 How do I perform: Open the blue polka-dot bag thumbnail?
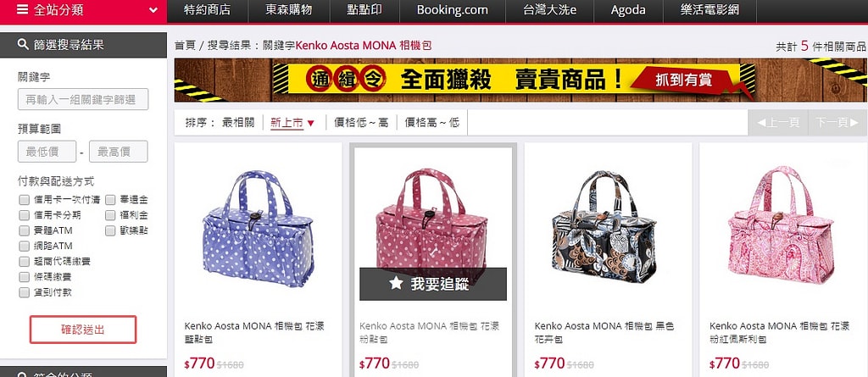pyautogui.click(x=258, y=229)
